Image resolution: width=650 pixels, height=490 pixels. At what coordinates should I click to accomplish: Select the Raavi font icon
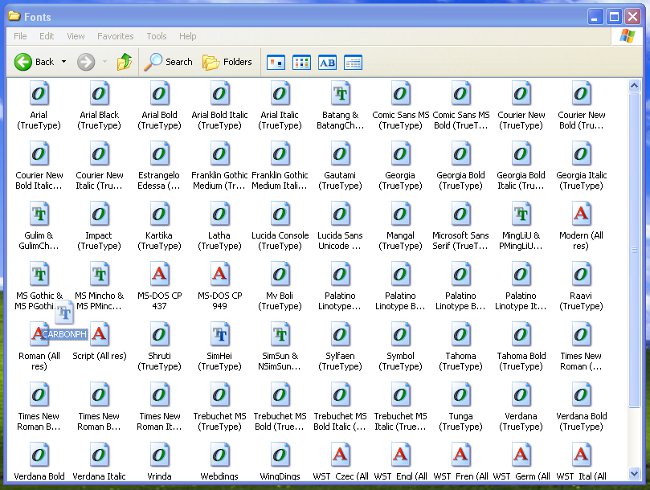(x=581, y=274)
